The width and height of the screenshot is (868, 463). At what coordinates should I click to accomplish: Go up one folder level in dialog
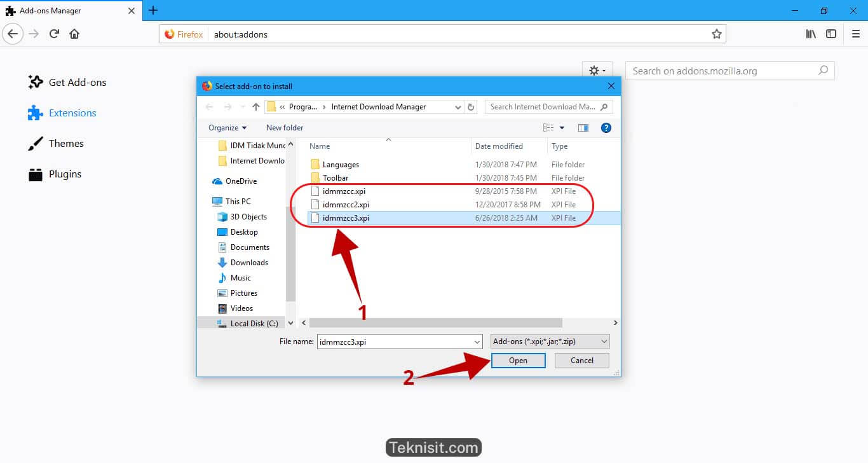(x=256, y=107)
